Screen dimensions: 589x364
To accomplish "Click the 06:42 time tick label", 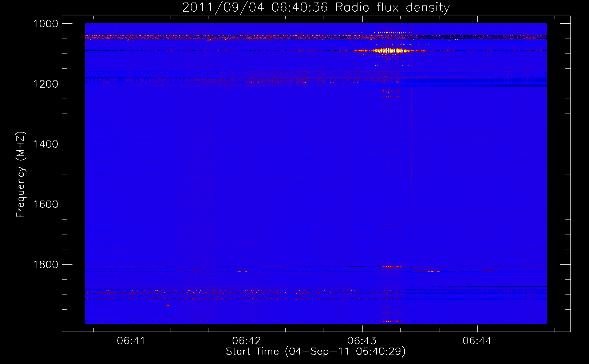I will pos(246,341).
